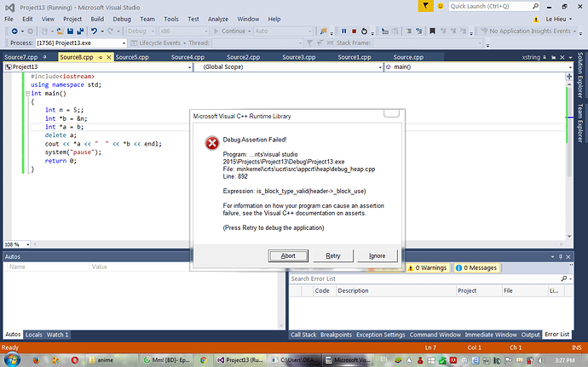Open the Lifecycle Events dropdown arrow
The width and height of the screenshot is (588, 367).
185,43
